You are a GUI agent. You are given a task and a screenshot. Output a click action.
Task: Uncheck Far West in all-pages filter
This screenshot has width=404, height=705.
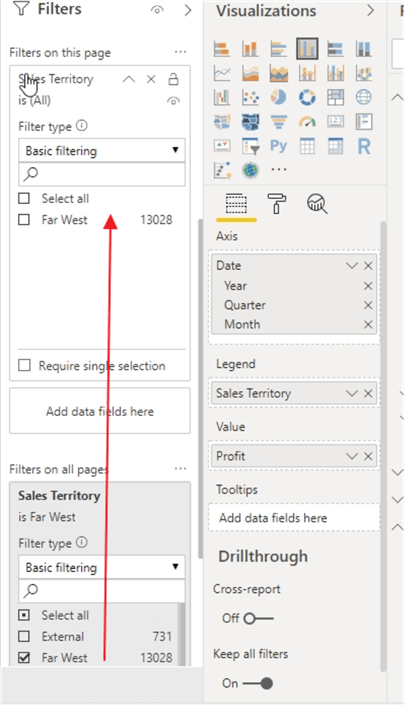[24, 658]
